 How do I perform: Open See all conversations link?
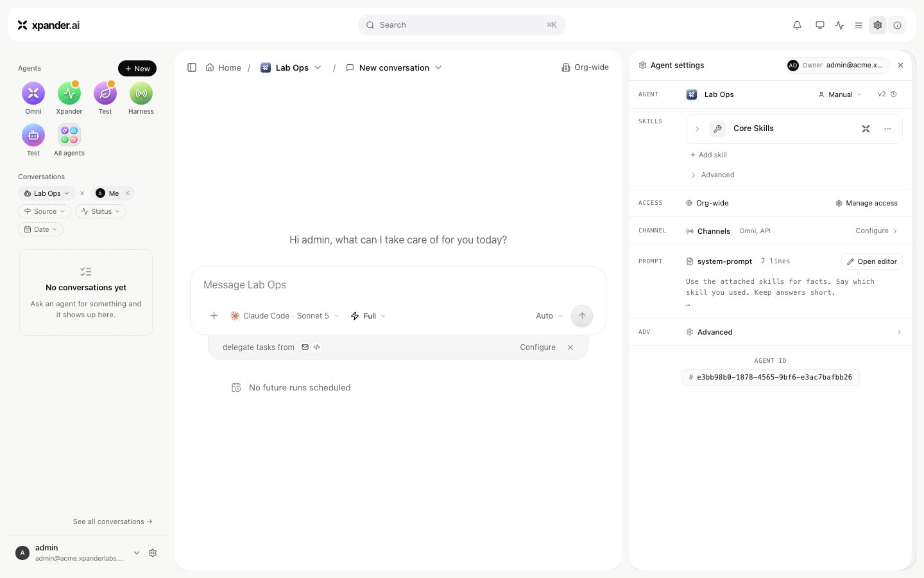pyautogui.click(x=113, y=521)
